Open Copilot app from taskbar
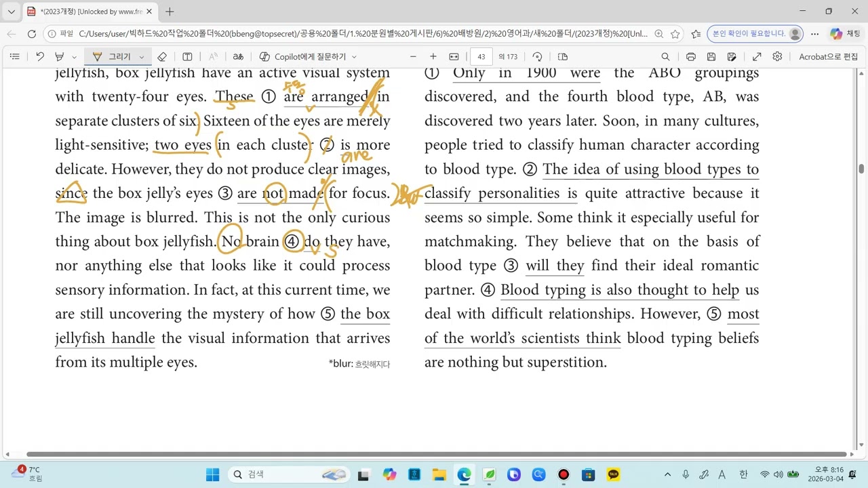Screen dimensions: 868x488 pos(389,474)
